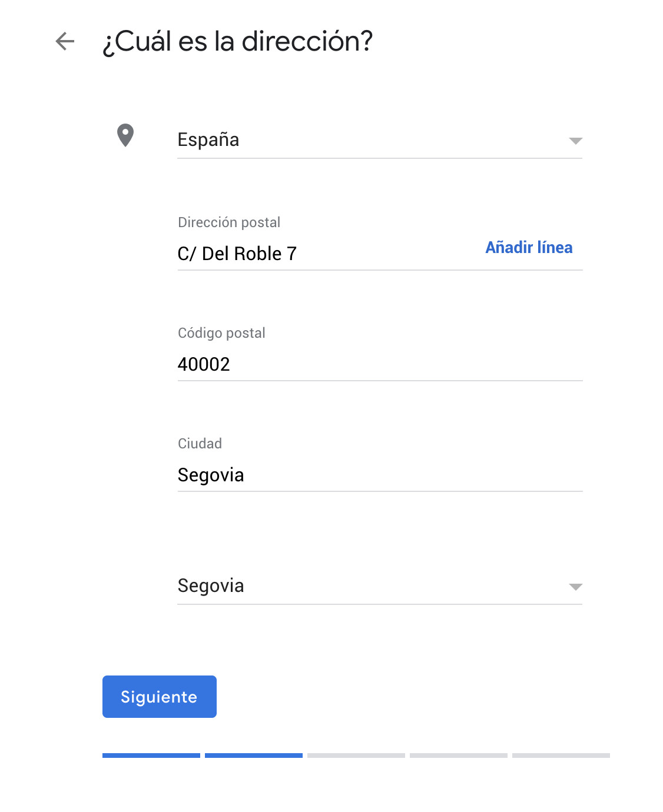This screenshot has height=812, width=663.
Task: Click the location pin icon
Action: click(x=125, y=135)
